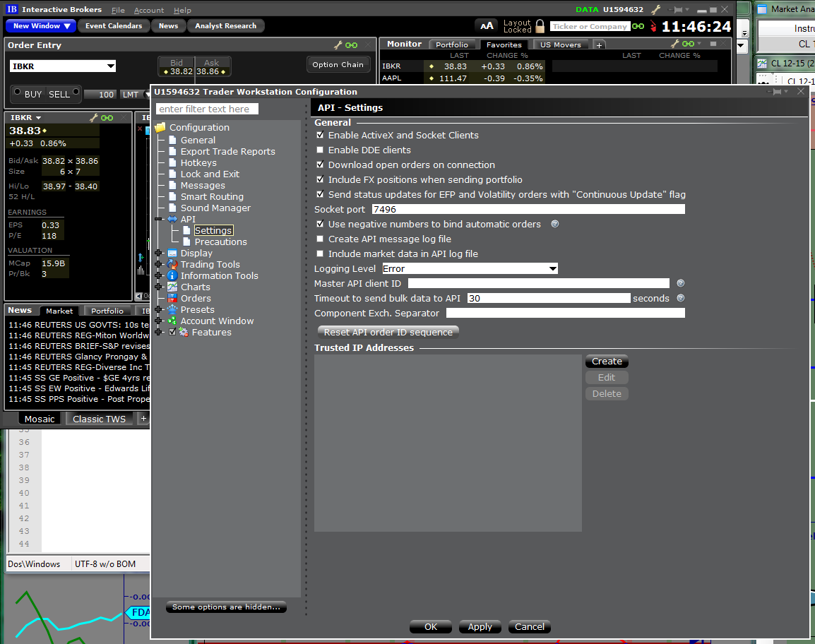The width and height of the screenshot is (815, 644).
Task: Select Precautions in the API tree
Action: 221,241
